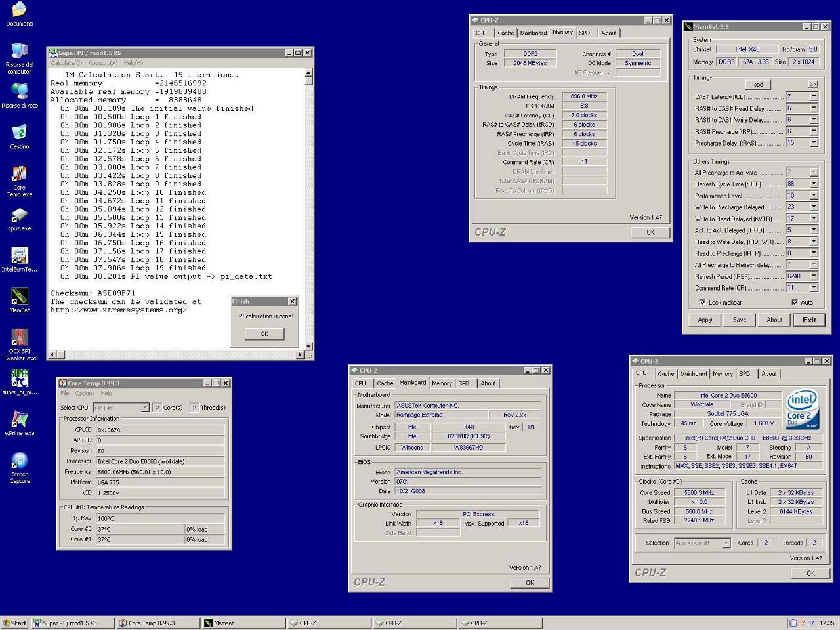This screenshot has height=630, width=840.
Task: Open Refresh Cycle Time (tRFC) dropdown
Action: (814, 184)
